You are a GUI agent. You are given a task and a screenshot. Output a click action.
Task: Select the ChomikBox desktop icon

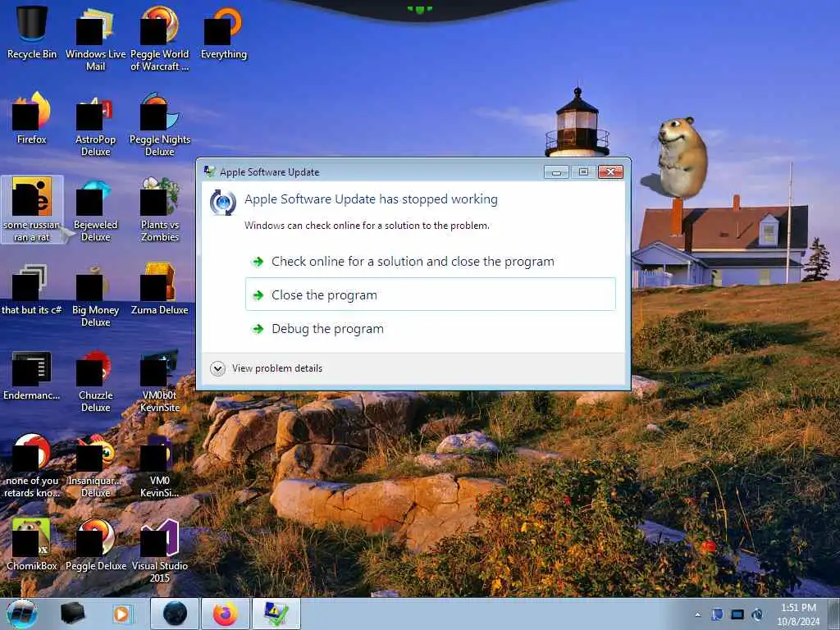click(x=32, y=545)
